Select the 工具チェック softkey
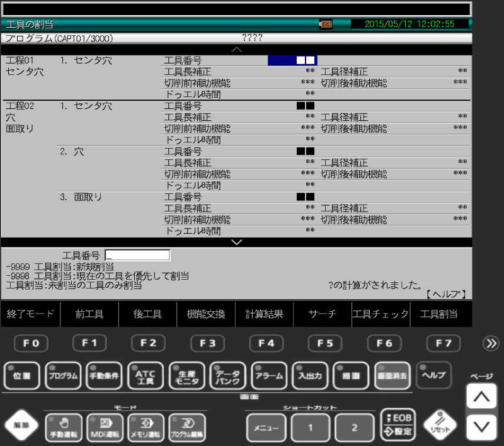This screenshot has width=504, height=446. [381, 314]
